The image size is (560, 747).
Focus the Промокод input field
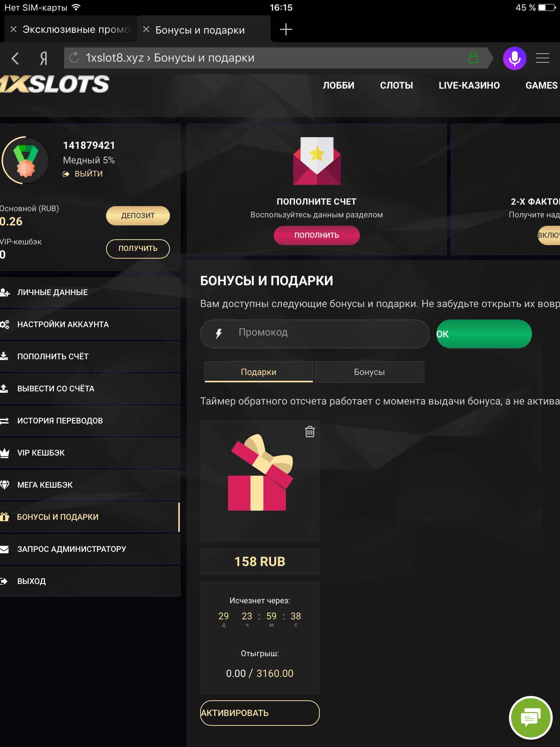point(315,333)
